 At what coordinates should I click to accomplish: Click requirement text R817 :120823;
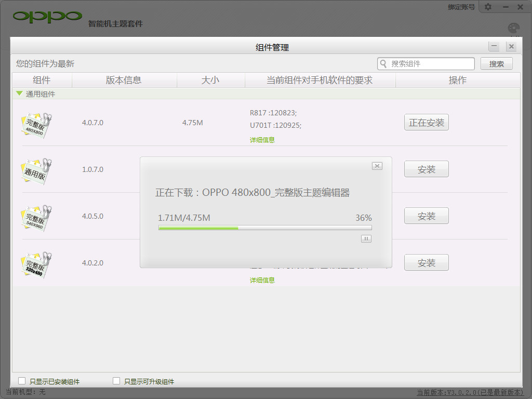[x=273, y=113]
